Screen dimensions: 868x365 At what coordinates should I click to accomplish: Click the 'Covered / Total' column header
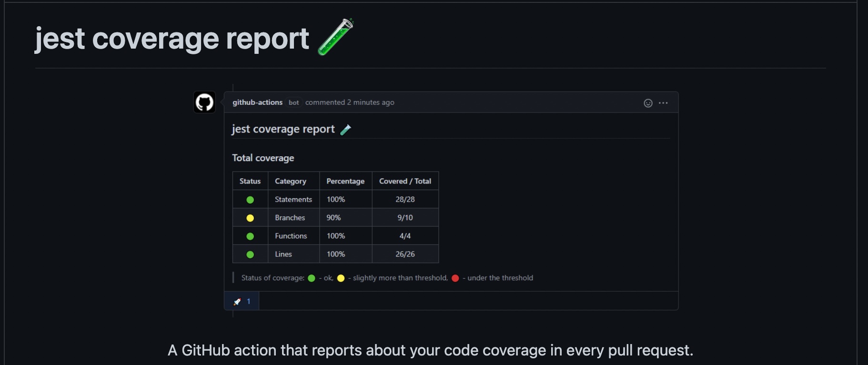coord(405,181)
